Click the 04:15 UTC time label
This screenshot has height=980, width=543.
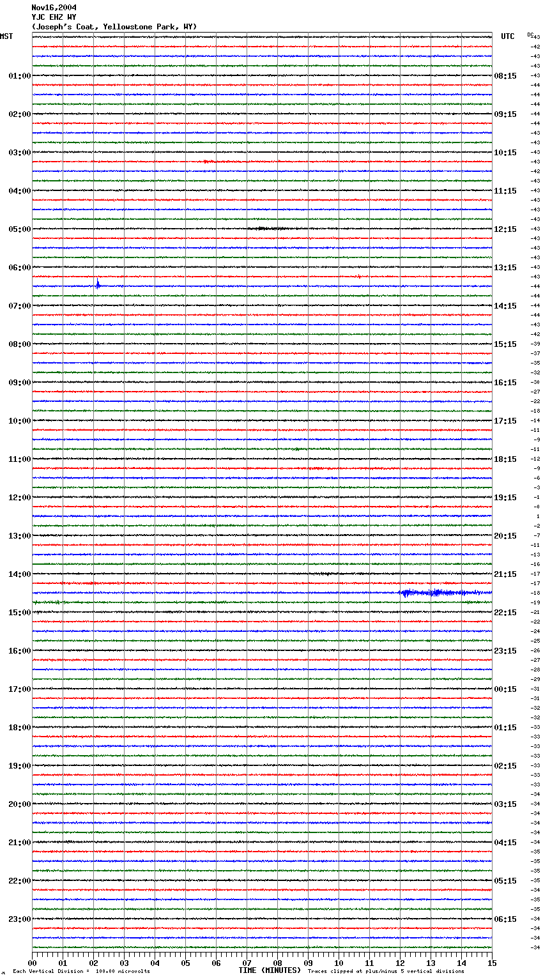(505, 843)
